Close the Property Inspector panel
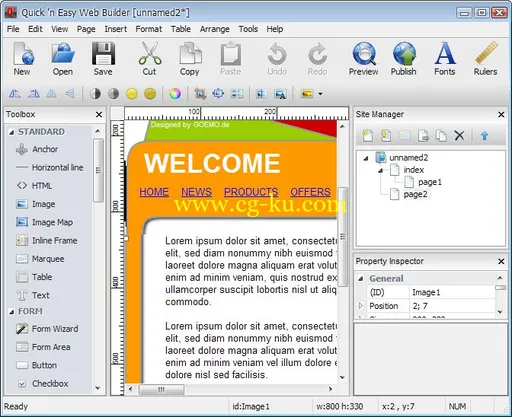 pyautogui.click(x=501, y=261)
